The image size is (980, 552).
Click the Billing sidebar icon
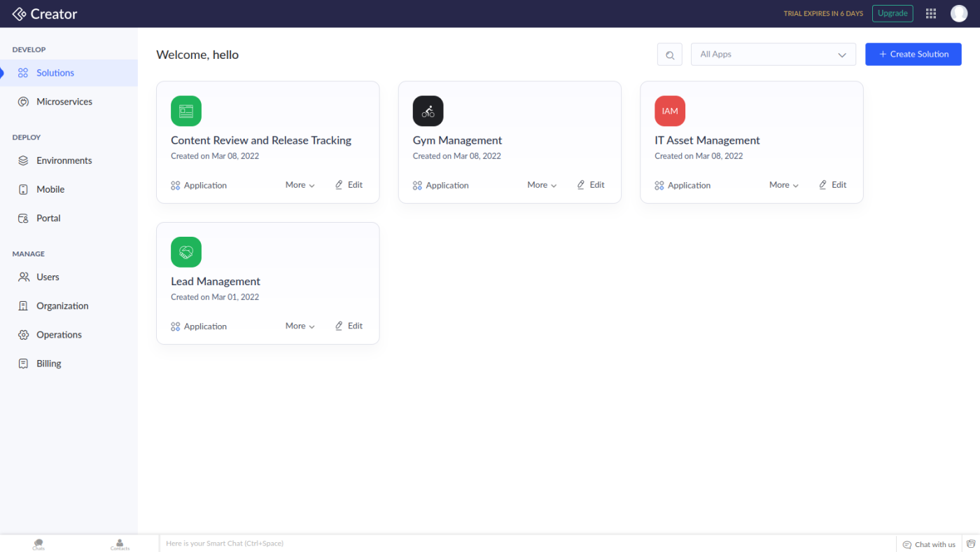(23, 364)
